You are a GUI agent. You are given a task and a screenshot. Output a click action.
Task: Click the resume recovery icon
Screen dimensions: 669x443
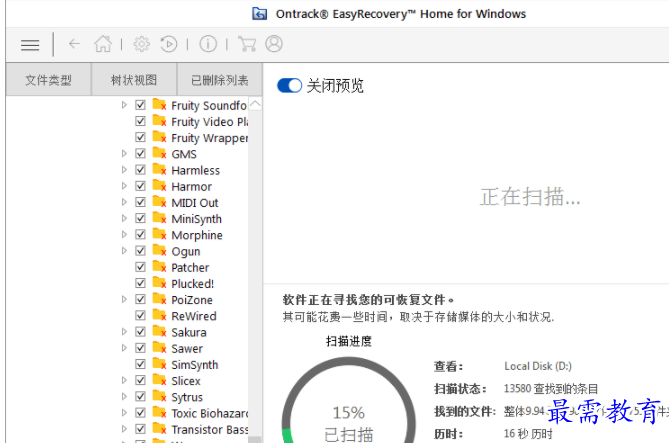[169, 44]
